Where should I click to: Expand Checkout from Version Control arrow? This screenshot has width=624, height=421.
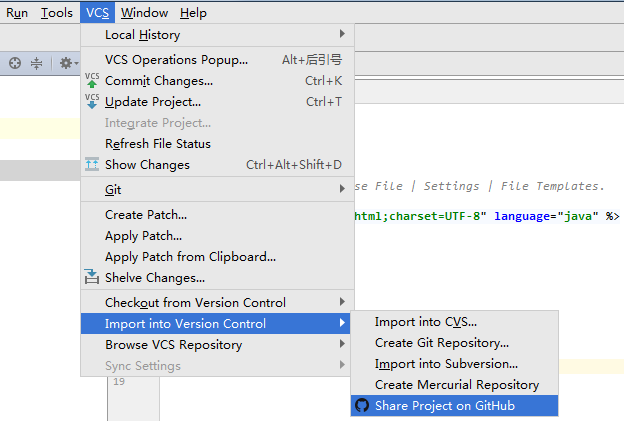(x=342, y=302)
